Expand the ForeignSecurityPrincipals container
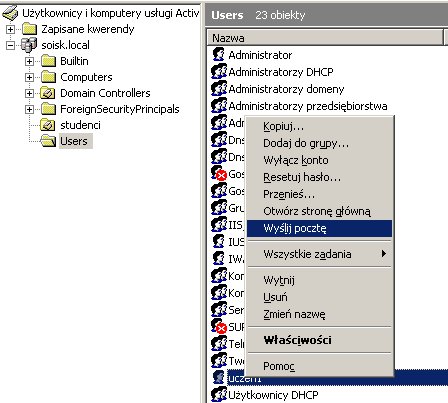The height and width of the screenshot is (403, 448). pos(29,109)
